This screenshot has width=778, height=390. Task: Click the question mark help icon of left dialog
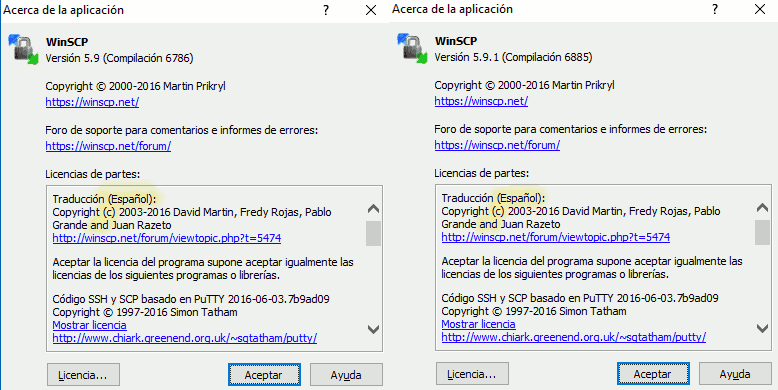326,10
